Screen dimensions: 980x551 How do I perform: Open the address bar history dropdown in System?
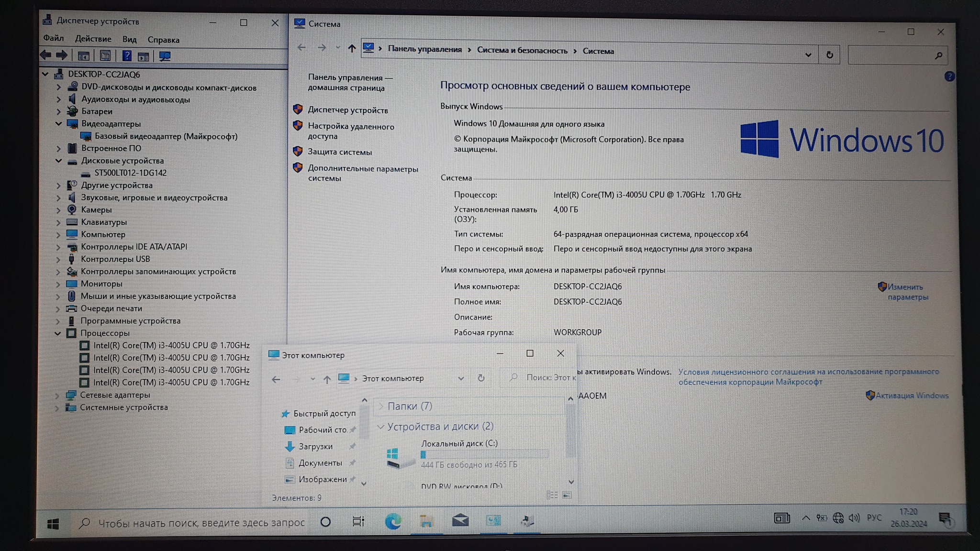pyautogui.click(x=808, y=55)
